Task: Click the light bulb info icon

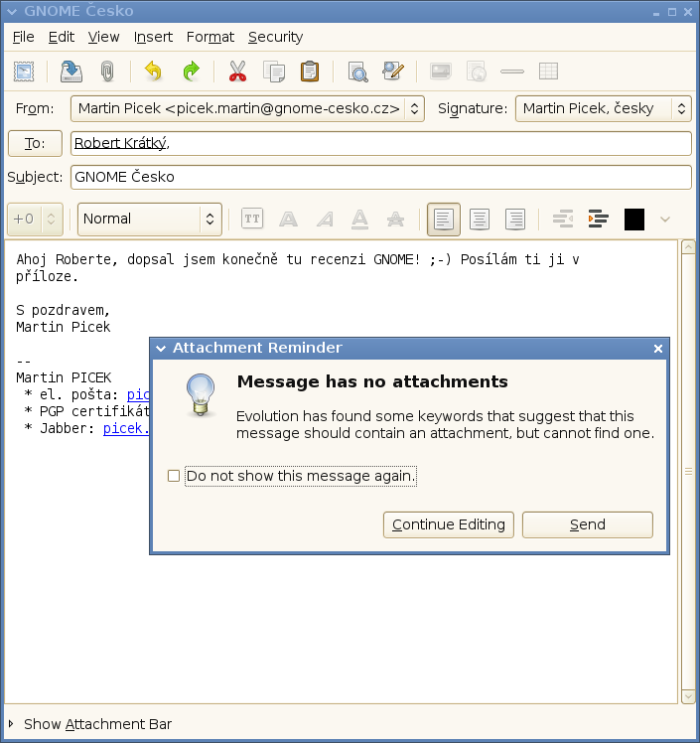Action: tap(201, 394)
